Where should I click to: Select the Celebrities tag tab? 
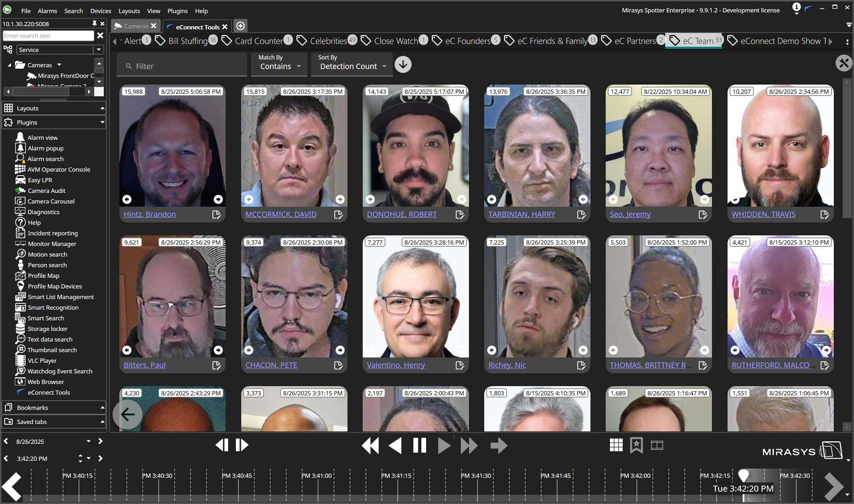[328, 41]
